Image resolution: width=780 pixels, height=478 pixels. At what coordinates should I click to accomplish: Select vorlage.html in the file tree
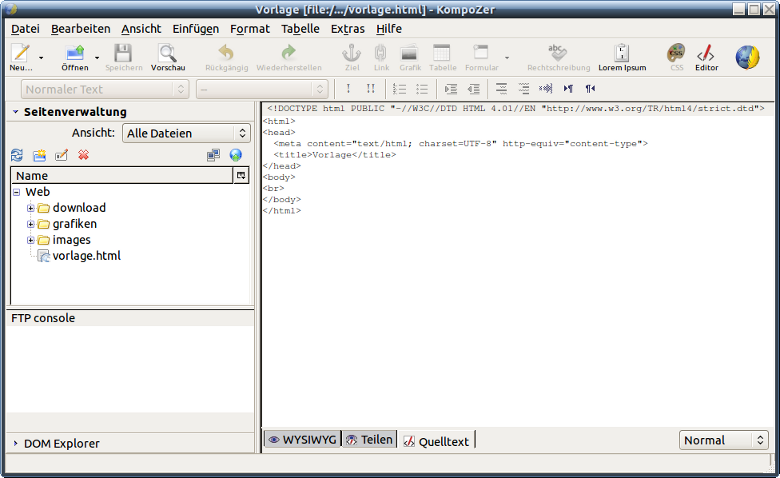[x=87, y=256]
